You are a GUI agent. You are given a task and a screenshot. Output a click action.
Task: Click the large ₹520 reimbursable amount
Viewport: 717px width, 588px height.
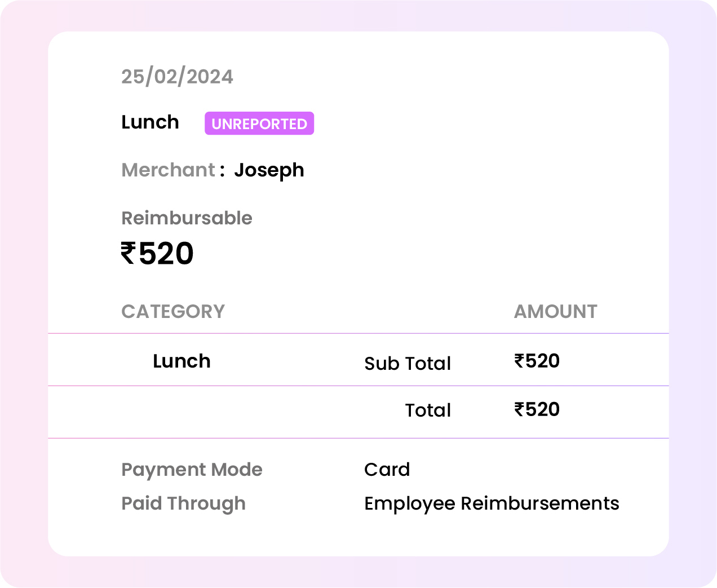157,254
